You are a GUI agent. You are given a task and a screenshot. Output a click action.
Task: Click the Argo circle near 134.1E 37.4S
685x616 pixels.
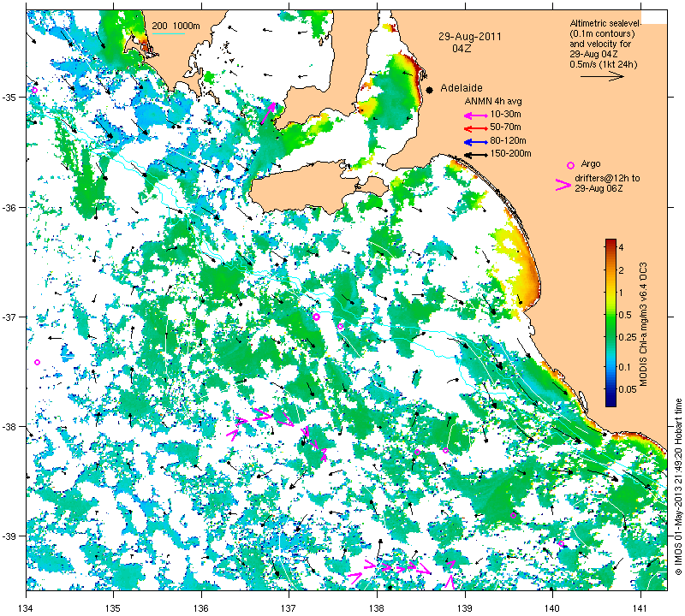37,363
